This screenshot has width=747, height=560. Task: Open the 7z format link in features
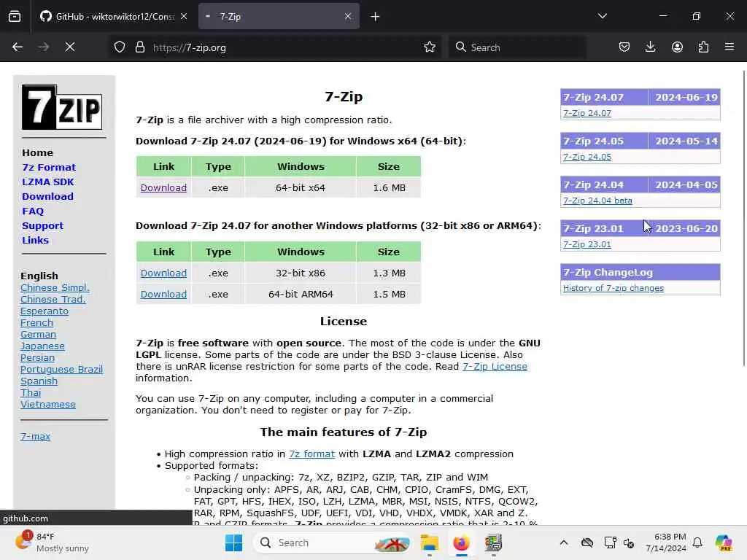(x=311, y=454)
